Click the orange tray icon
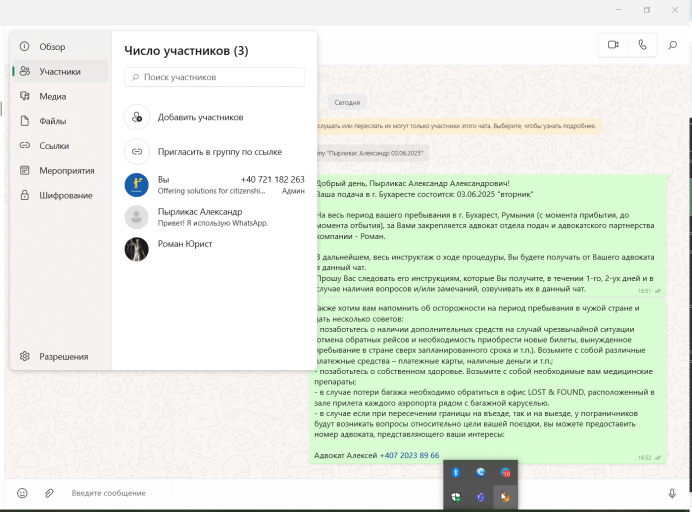The height and width of the screenshot is (512, 692). [505, 497]
